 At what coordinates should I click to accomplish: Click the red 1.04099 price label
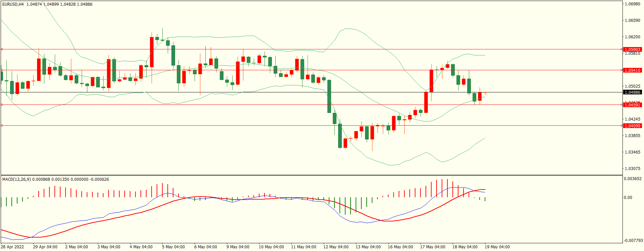tap(632, 126)
